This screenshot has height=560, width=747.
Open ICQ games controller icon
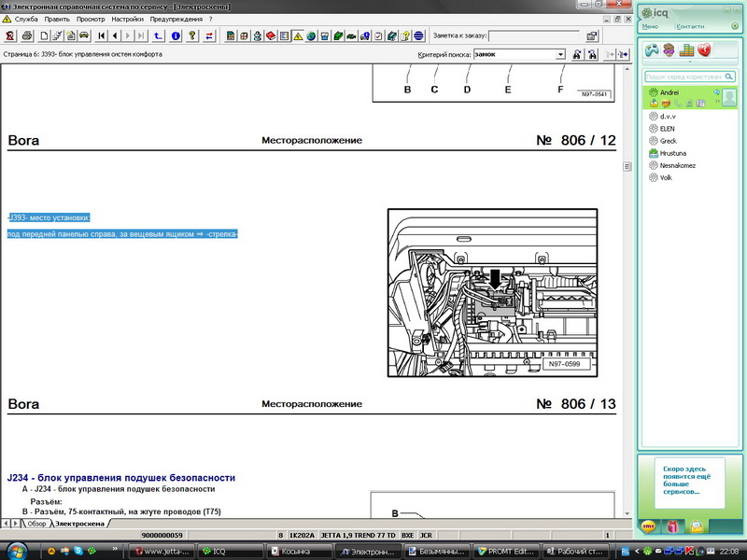pyautogui.click(x=652, y=49)
